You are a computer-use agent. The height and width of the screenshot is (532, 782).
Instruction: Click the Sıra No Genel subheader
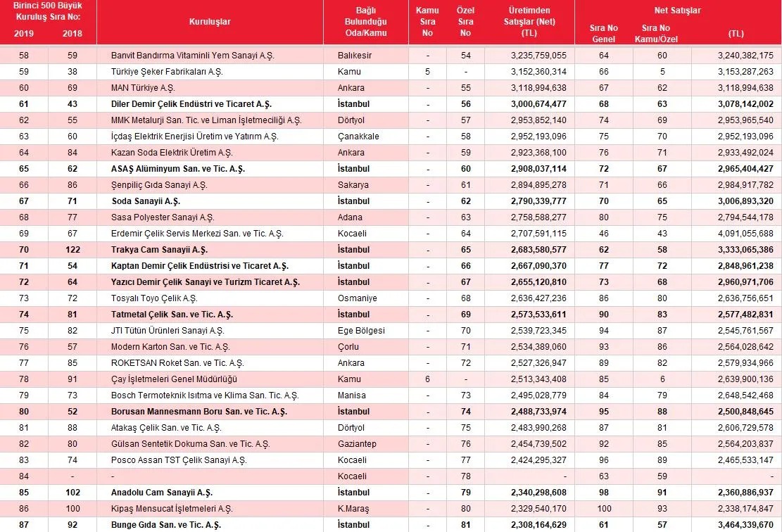[x=603, y=33]
